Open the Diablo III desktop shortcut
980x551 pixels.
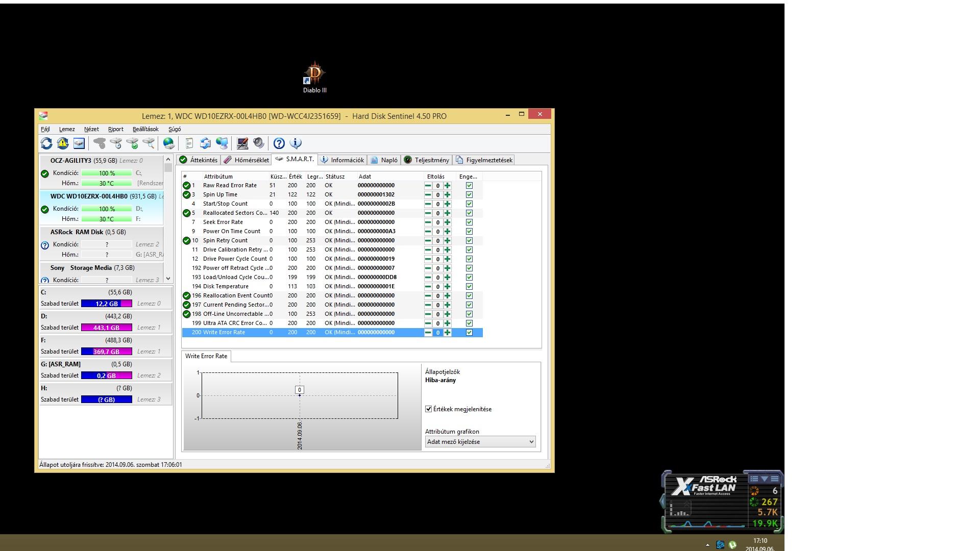point(314,78)
